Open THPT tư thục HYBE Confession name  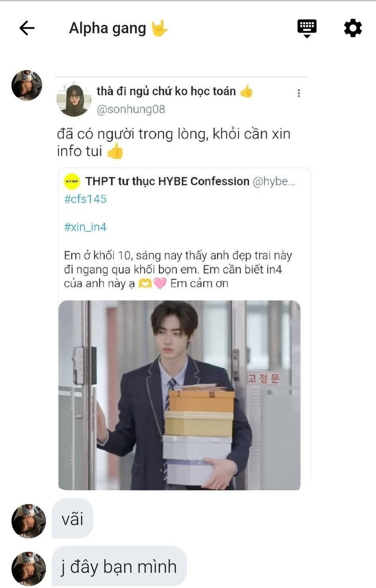167,181
